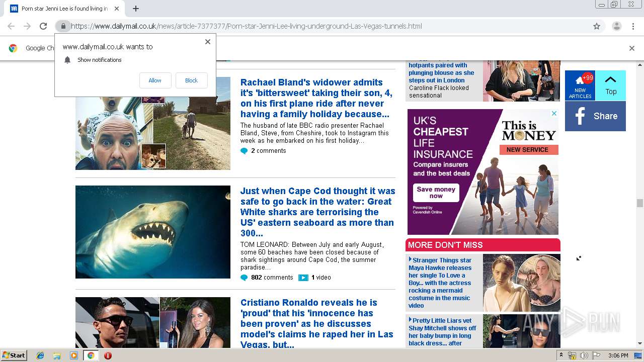Open the Chrome three-dot menu
The width and height of the screenshot is (644, 362).
point(633,26)
